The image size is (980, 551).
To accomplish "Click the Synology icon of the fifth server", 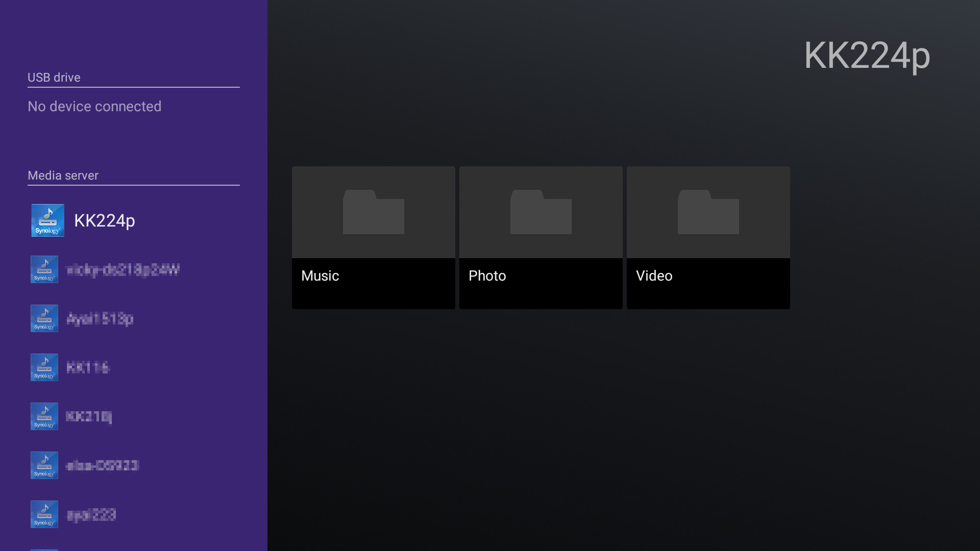I will 44,416.
